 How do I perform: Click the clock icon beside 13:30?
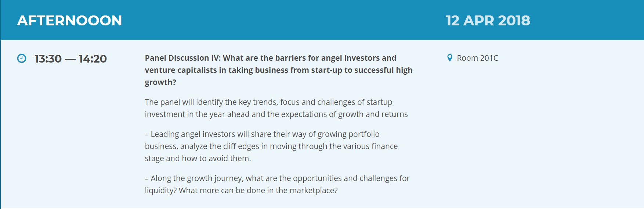point(22,59)
